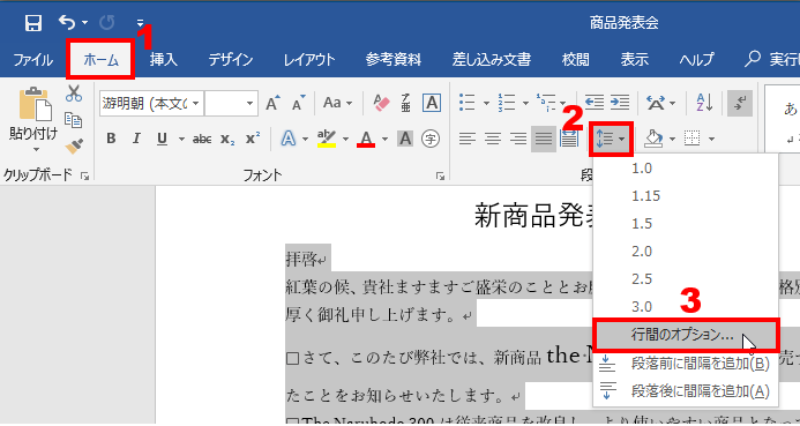Center align the text
Screen dimensions: 800x426
[492, 138]
